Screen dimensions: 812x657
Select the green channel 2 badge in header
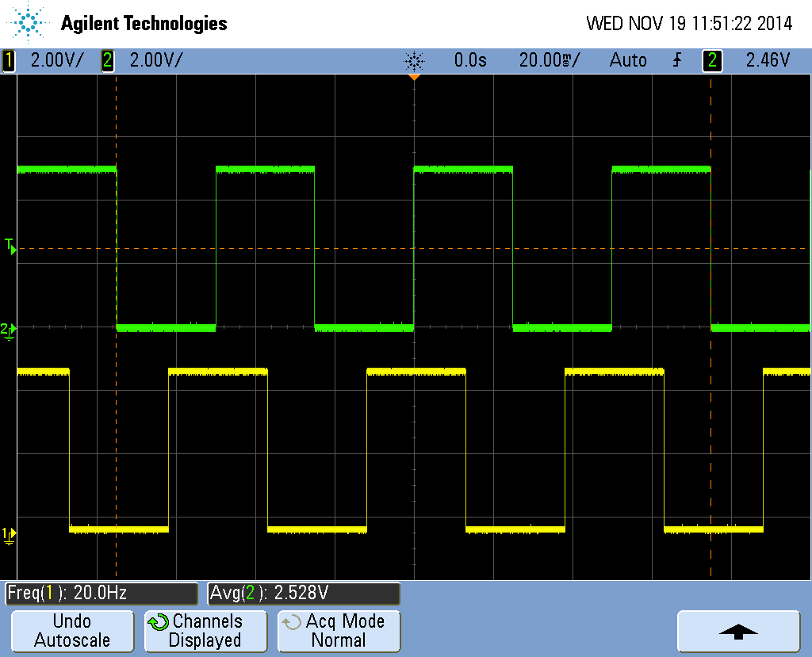(108, 60)
